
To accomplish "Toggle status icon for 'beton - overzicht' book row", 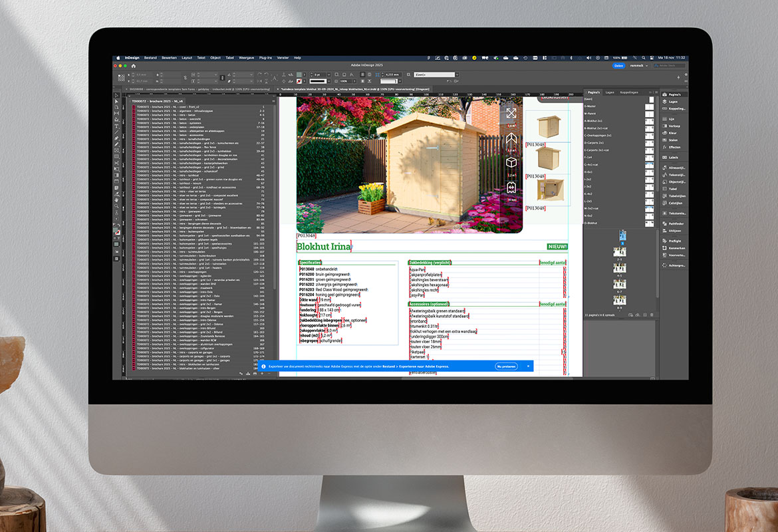I will pos(134,119).
